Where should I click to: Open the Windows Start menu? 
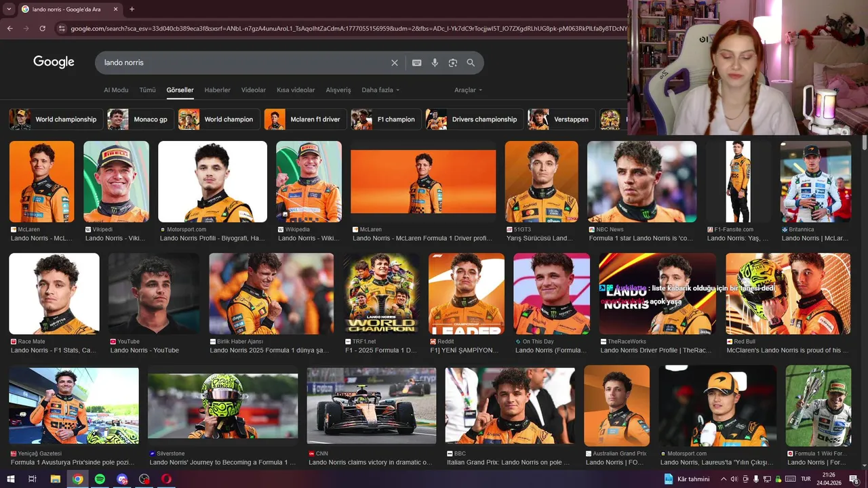(x=10, y=479)
